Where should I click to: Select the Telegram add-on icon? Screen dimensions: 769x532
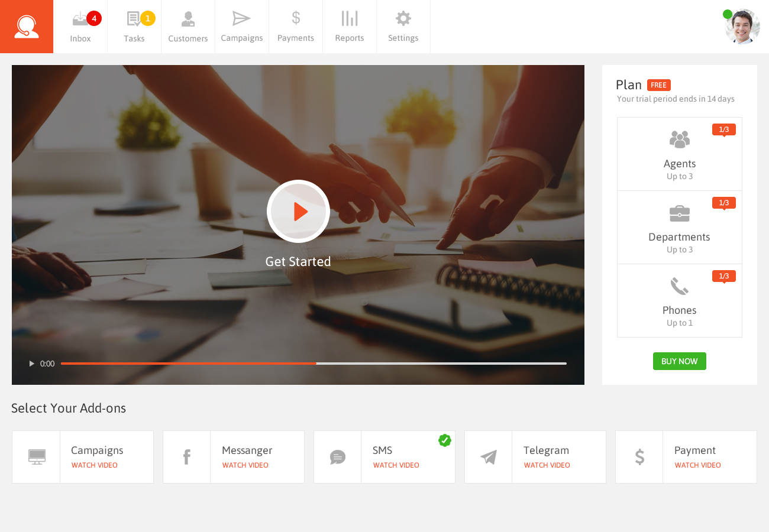point(488,456)
